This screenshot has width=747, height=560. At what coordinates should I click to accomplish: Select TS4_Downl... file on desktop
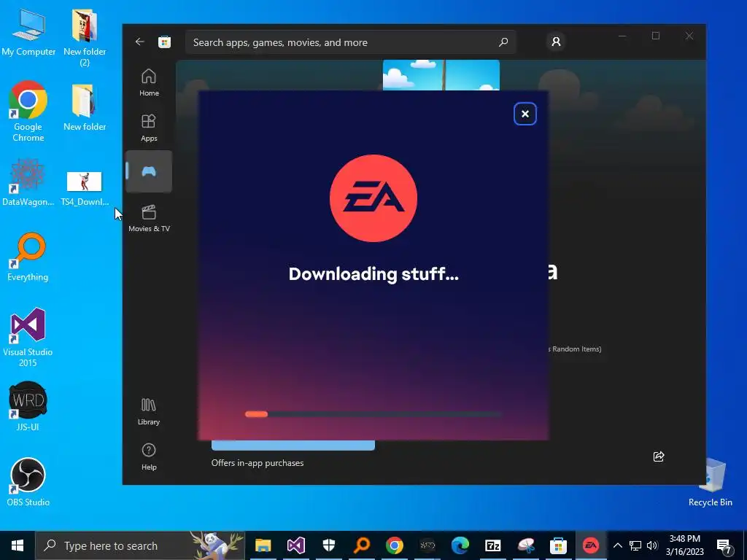coord(85,189)
